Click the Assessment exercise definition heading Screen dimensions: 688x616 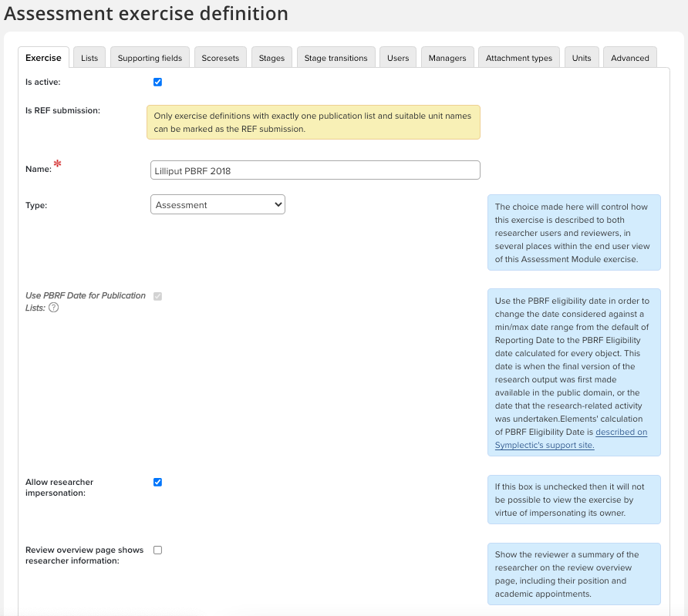click(x=147, y=14)
